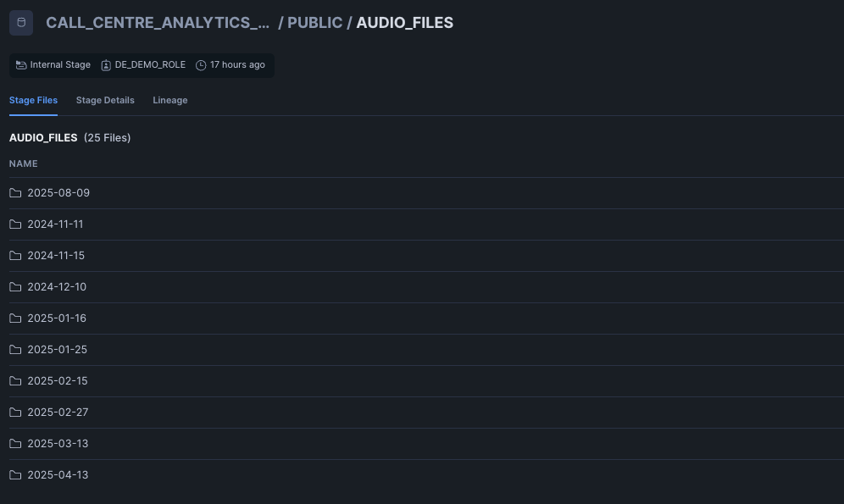Click the folder icon for 2025-01-16
The image size is (844, 504).
pyautogui.click(x=15, y=318)
